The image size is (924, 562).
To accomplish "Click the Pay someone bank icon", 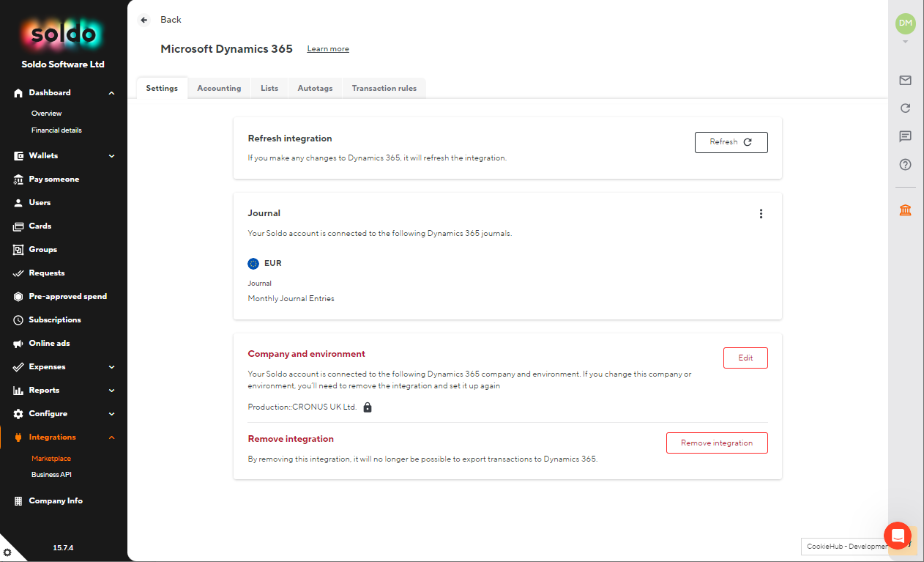I will click(18, 180).
